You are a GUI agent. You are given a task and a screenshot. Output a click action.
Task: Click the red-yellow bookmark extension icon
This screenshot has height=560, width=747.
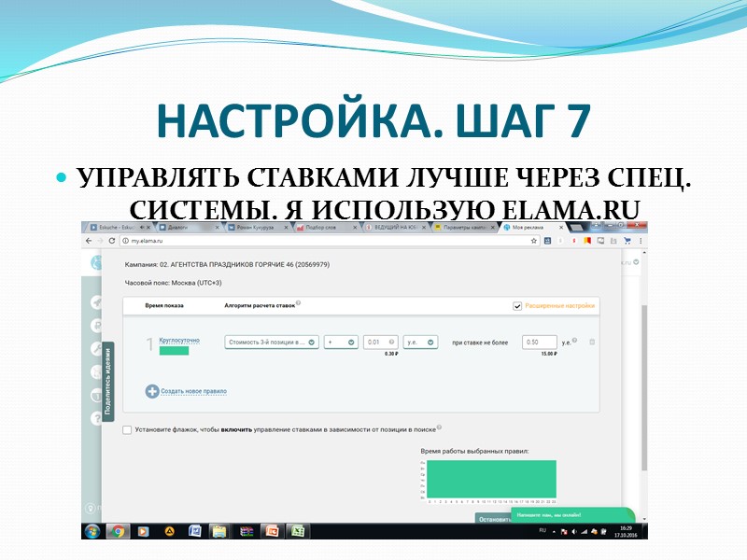tap(587, 241)
